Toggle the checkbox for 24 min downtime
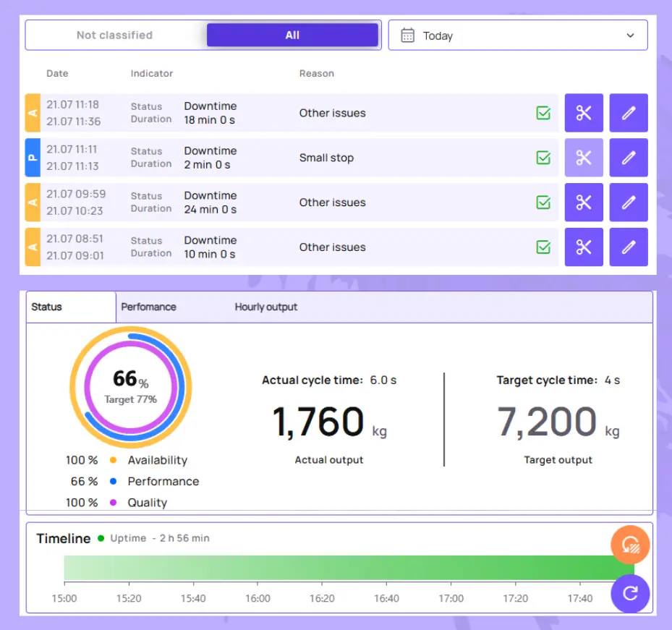Viewport: 672px width, 630px height. pyautogui.click(x=543, y=203)
